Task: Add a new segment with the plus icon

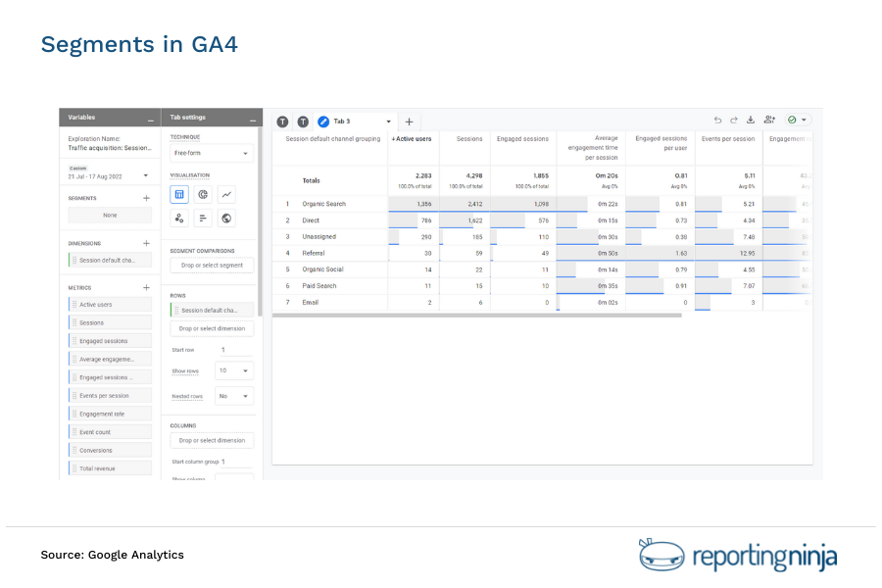Action: 147,197
